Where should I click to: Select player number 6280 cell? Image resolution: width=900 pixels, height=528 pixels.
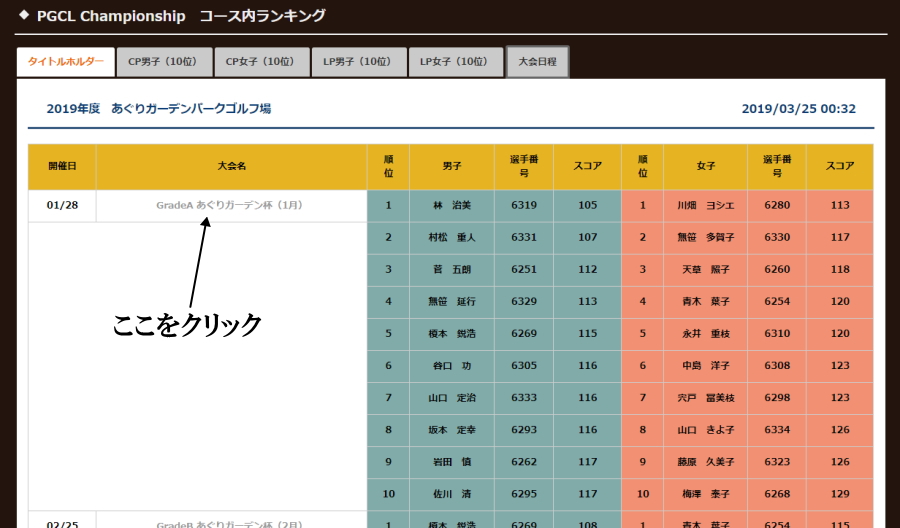click(x=776, y=205)
